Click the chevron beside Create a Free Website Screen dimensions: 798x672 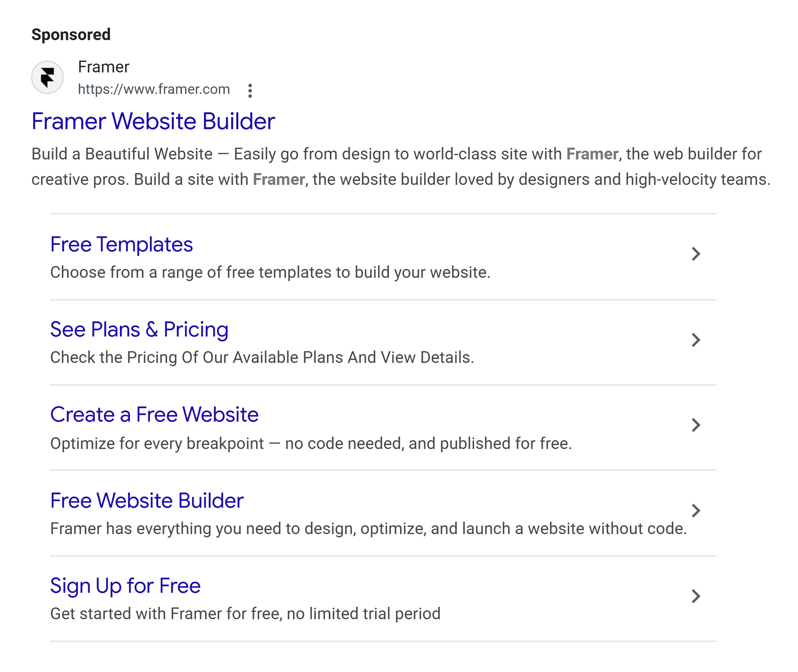point(696,425)
